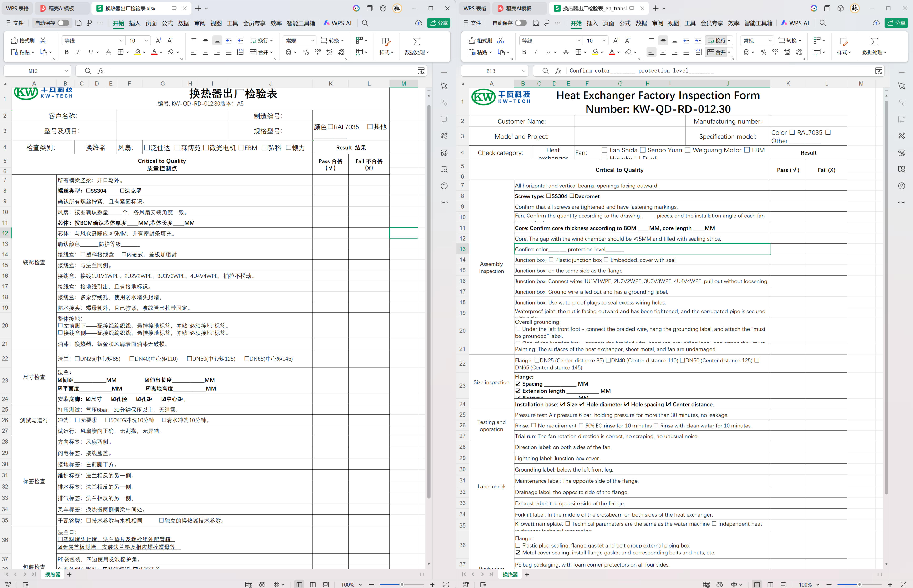Click the eye reading-mode icon in left status bar

tap(262, 584)
